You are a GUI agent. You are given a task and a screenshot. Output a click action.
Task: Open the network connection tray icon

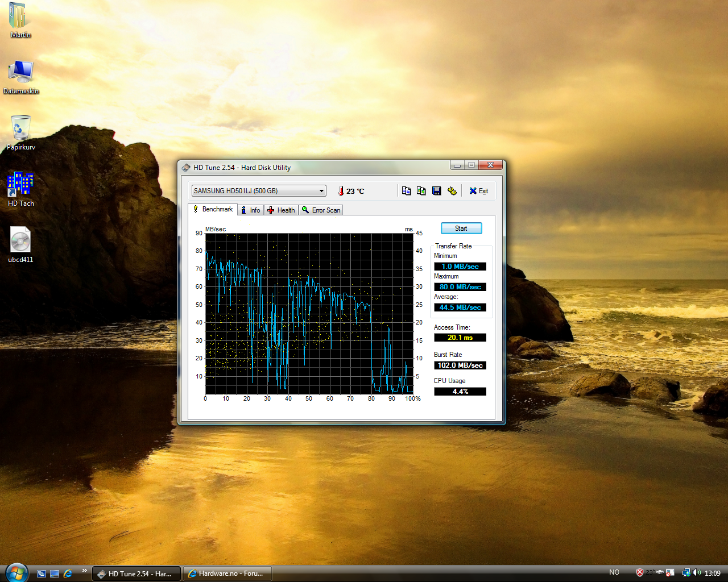686,572
